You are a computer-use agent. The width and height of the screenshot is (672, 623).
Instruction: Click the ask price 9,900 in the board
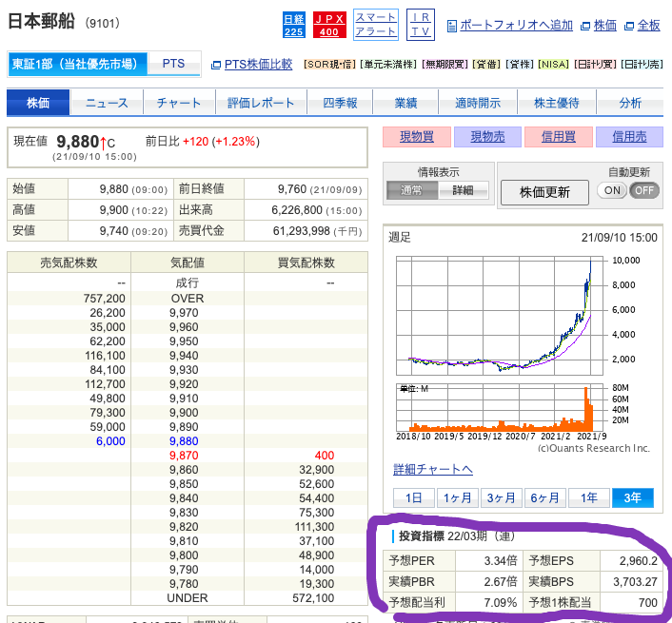[x=184, y=413]
